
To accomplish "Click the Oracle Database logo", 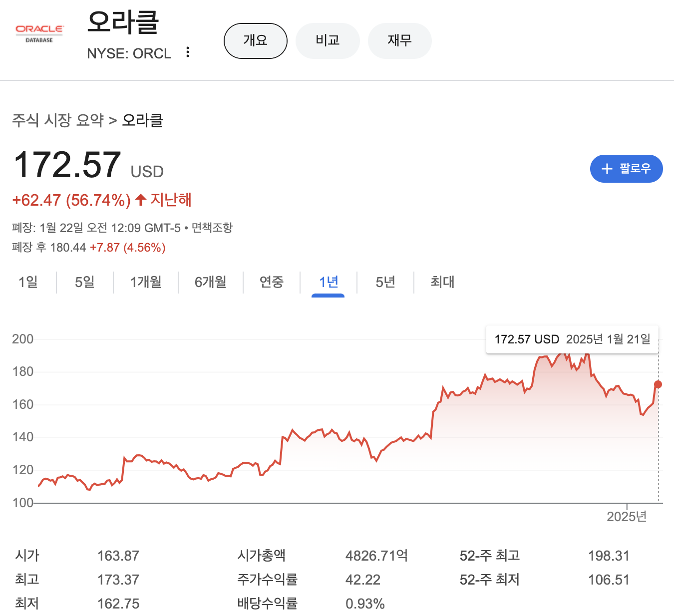I will tap(39, 33).
